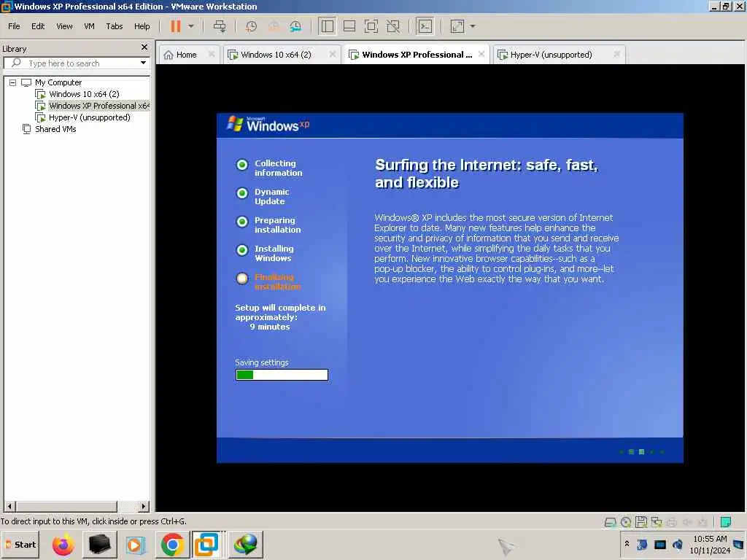747x560 pixels.
Task: Open the Edit menu
Action: coord(38,26)
